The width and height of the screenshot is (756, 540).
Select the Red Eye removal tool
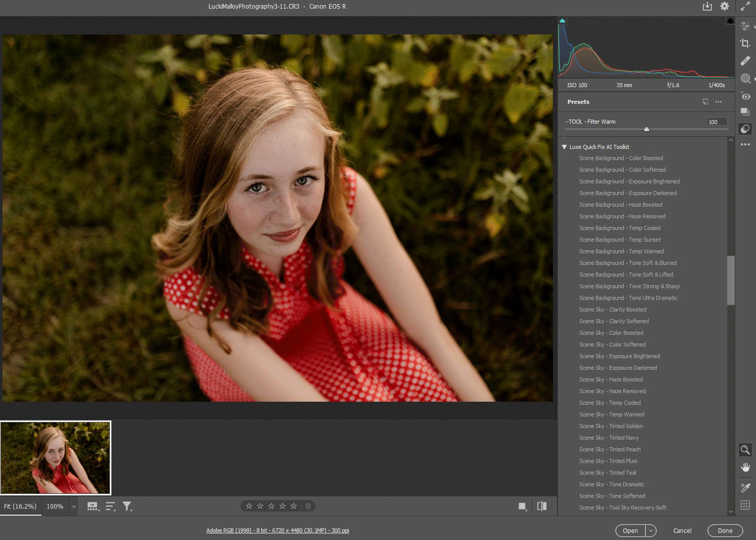(745, 96)
